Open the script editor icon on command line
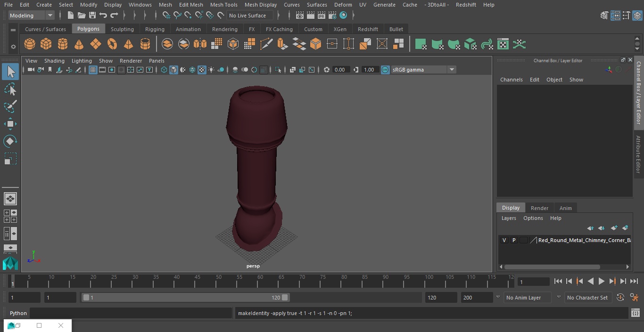The width and height of the screenshot is (644, 332). (635, 313)
